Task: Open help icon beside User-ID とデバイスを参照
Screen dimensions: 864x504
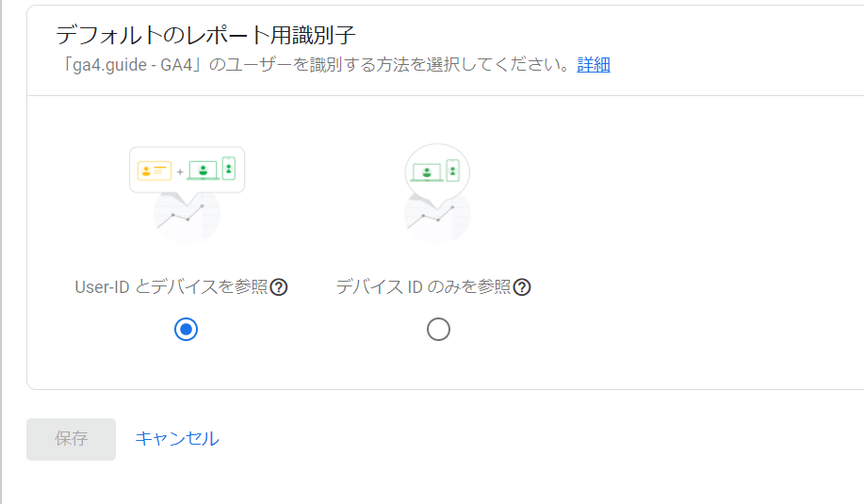Action: [x=279, y=287]
